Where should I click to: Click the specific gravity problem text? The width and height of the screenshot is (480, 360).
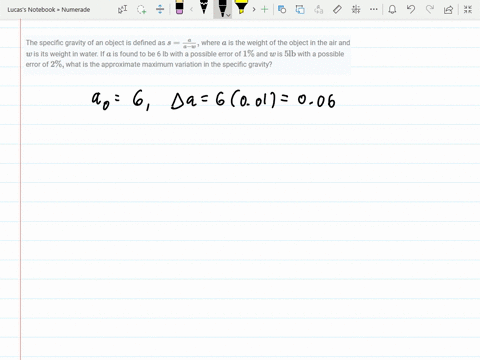coord(188,53)
